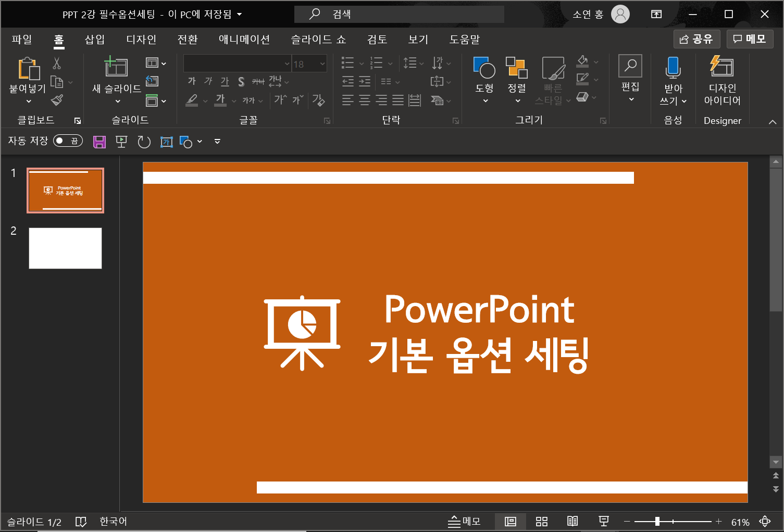The image size is (784, 532).
Task: Click the Format Painter brush icon
Action: click(57, 100)
